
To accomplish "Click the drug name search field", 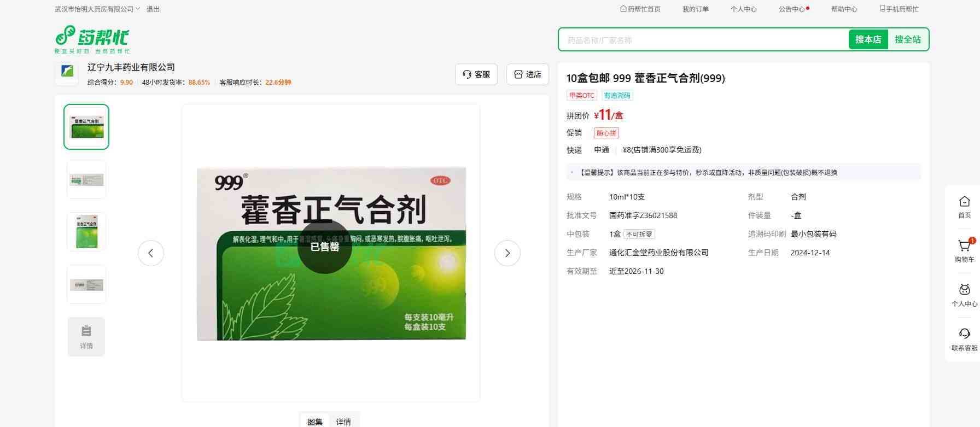I will (703, 40).
